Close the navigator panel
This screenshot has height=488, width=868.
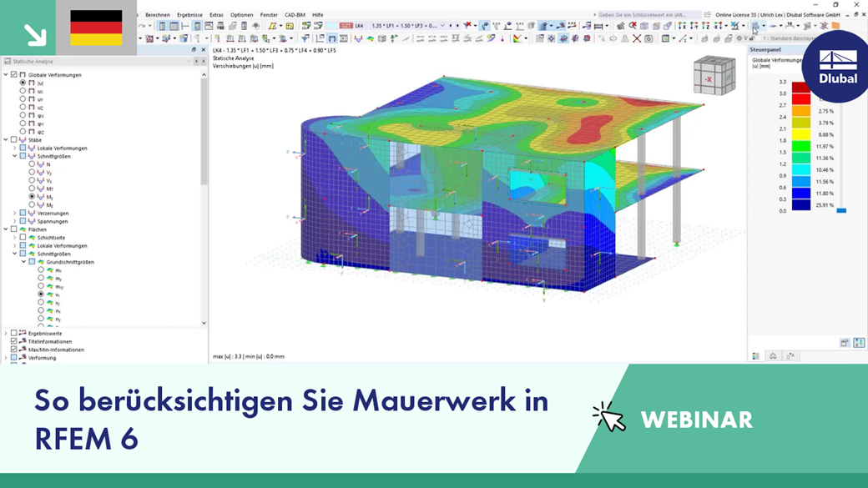click(x=203, y=50)
